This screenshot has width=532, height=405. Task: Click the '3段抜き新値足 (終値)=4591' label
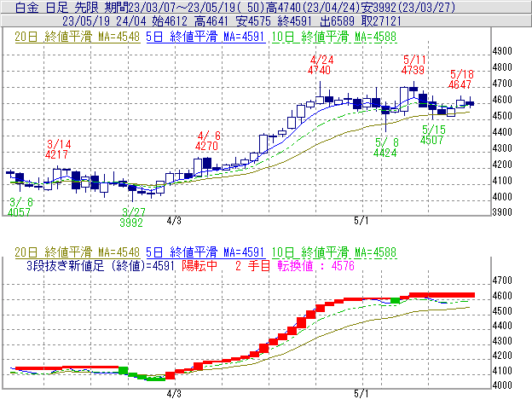point(101,266)
